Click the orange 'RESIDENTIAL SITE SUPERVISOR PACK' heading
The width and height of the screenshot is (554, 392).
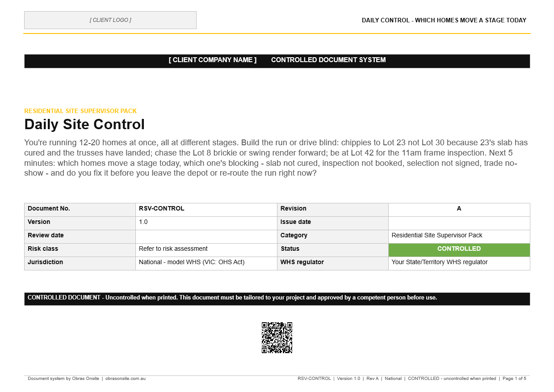click(x=80, y=111)
